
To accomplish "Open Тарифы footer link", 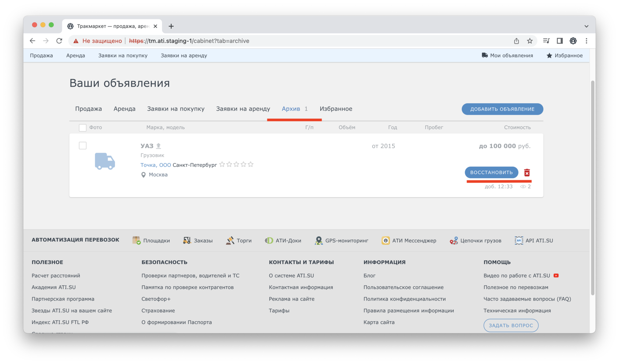I will tap(279, 311).
